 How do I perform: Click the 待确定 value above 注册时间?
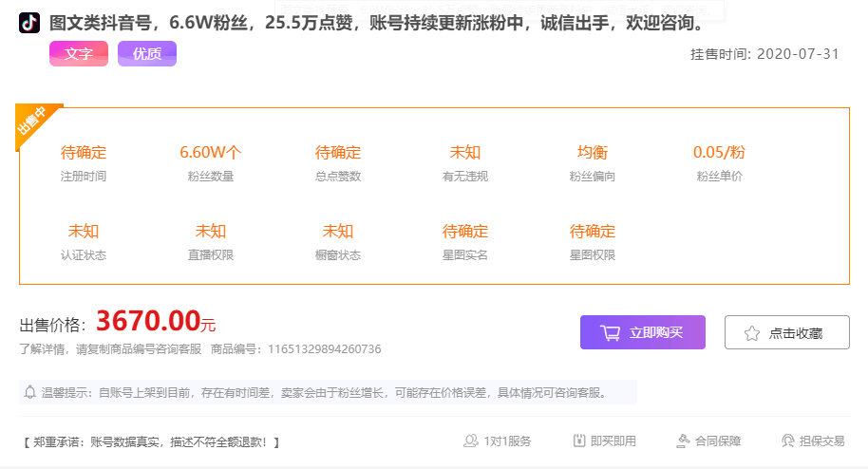point(83,152)
